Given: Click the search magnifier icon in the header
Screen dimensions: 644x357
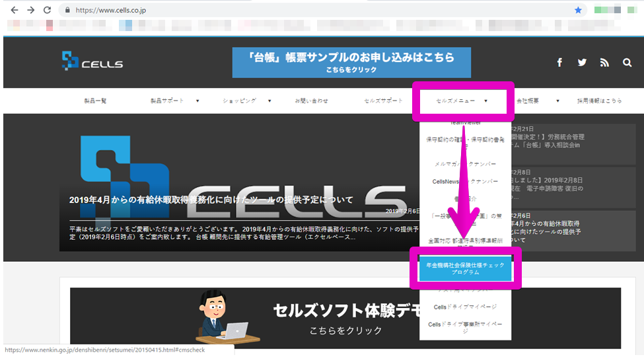Looking at the screenshot, I should 627,63.
